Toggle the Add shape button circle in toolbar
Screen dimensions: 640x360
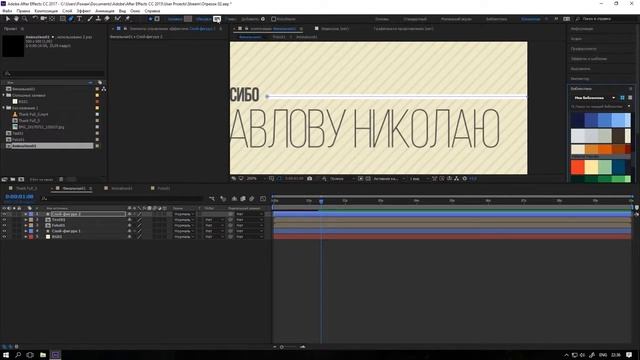(263, 19)
